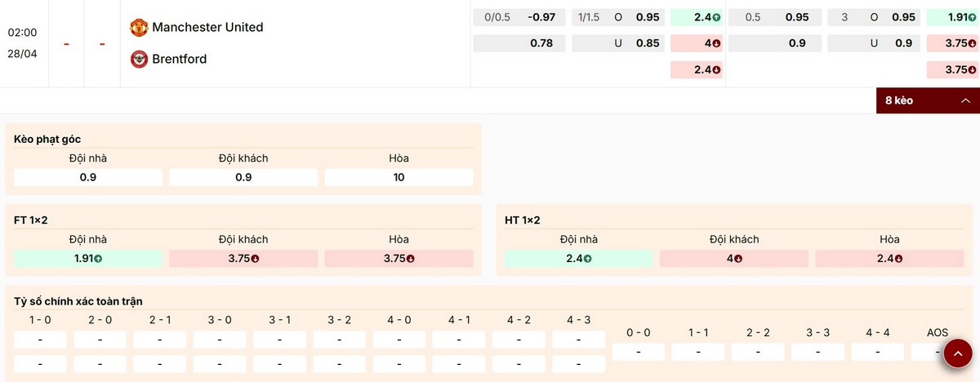Open the Brentford team name link
Image resolution: width=980 pixels, height=382 pixels.
click(179, 59)
